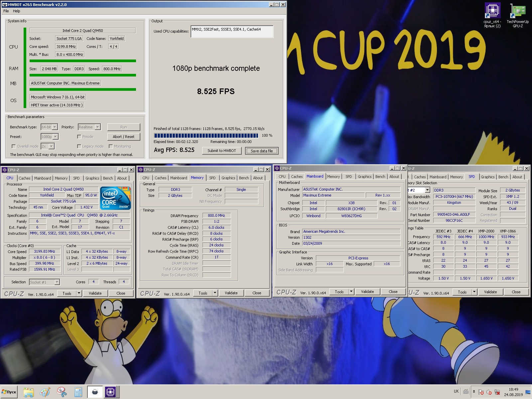This screenshot has height=399, width=532.
Task: Switch to the CPU-Z taskbar button
Action: point(110,392)
